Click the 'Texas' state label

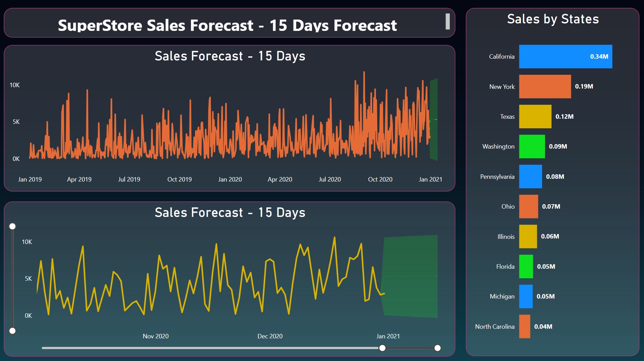pos(507,117)
